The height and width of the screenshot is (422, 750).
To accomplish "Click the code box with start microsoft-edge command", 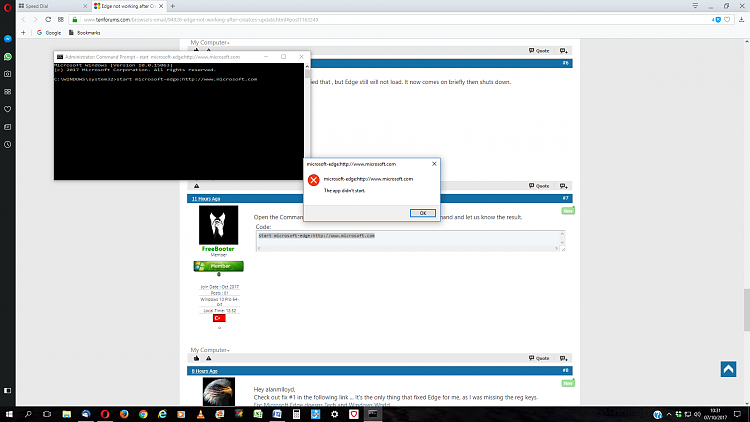I will pyautogui.click(x=410, y=241).
